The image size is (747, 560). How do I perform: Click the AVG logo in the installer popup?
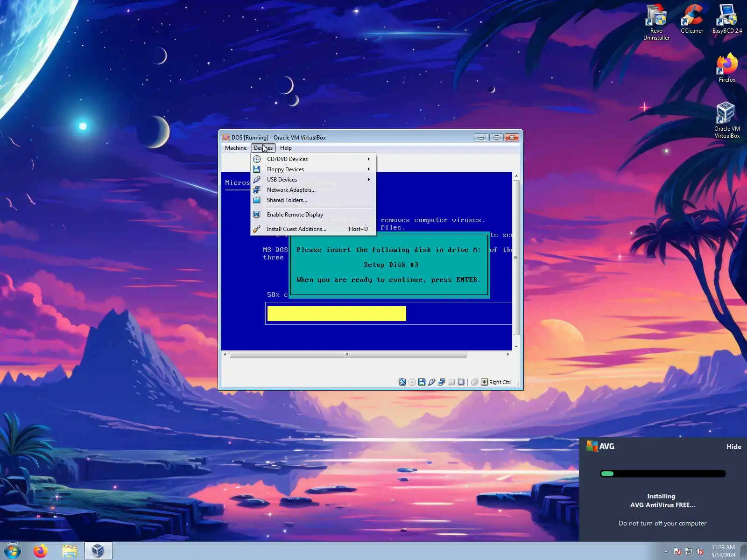600,446
